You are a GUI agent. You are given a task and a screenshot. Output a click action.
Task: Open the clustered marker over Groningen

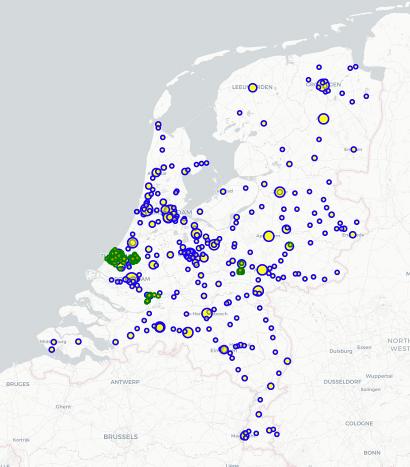pyautogui.click(x=323, y=85)
